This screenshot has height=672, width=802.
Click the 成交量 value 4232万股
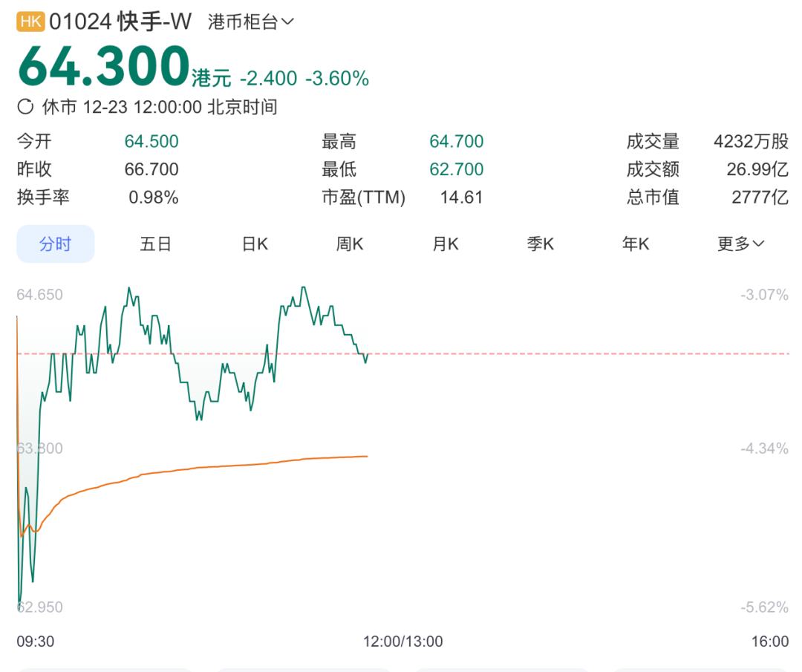click(x=751, y=142)
